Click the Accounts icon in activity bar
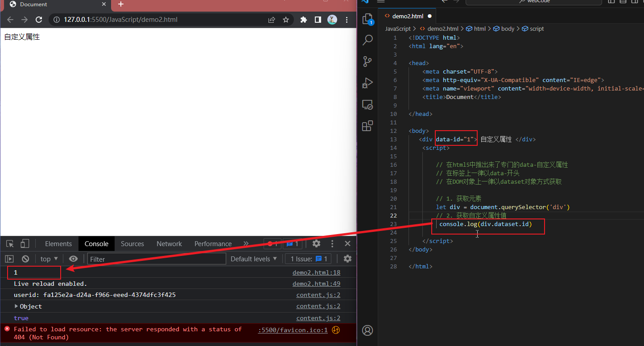 tap(367, 330)
